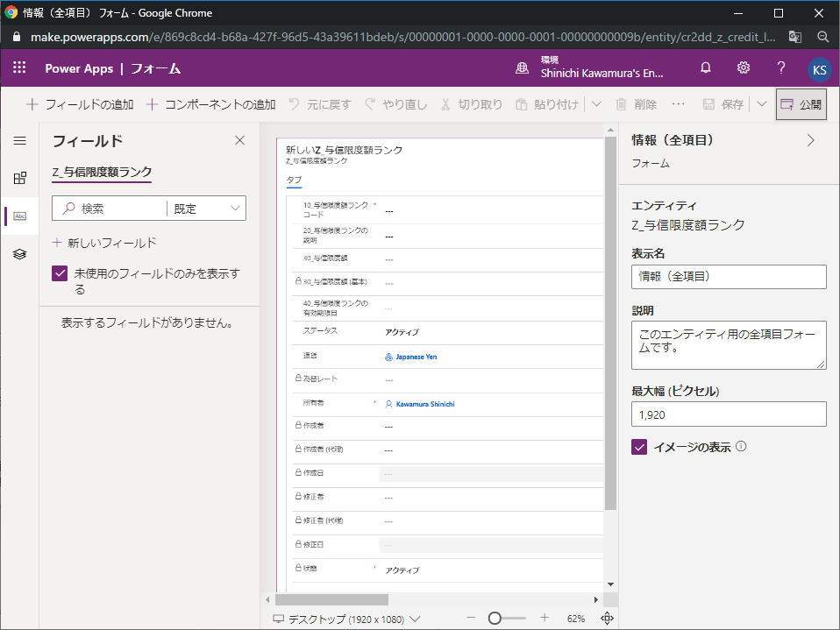Select the タブ tab on the form
840x630 pixels.
point(294,181)
